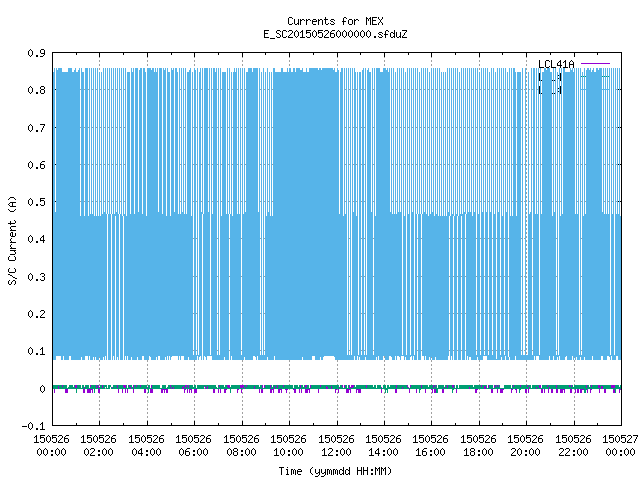This screenshot has height=480, width=640.
Task: Click the "S/C Current (A)" axis label
Action: (12, 241)
